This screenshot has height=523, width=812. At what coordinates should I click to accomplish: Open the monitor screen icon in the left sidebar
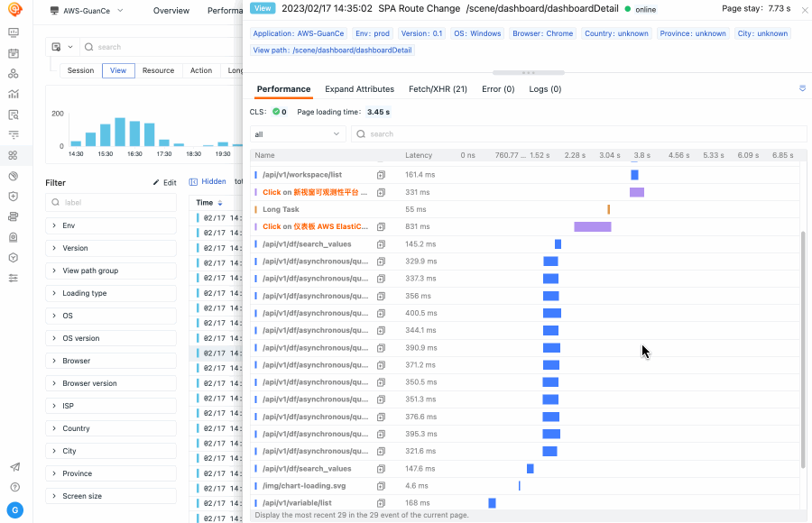click(x=14, y=32)
